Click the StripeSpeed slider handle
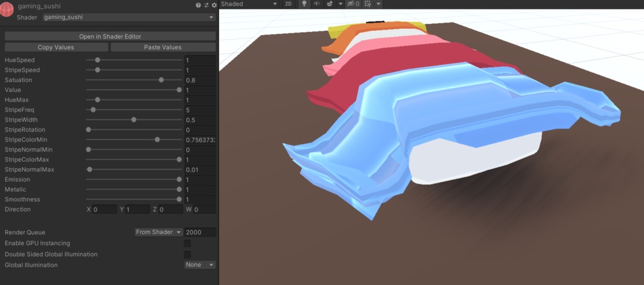The image size is (644, 285). click(97, 70)
